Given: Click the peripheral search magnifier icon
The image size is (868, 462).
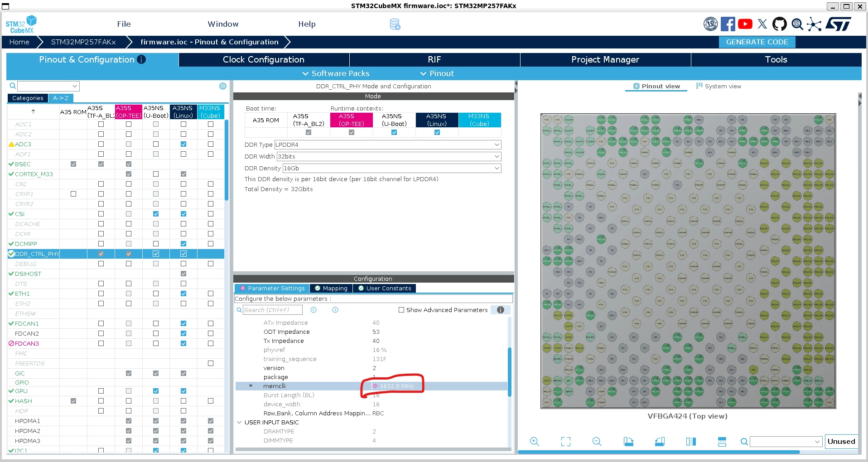Looking at the screenshot, I should click(x=13, y=86).
